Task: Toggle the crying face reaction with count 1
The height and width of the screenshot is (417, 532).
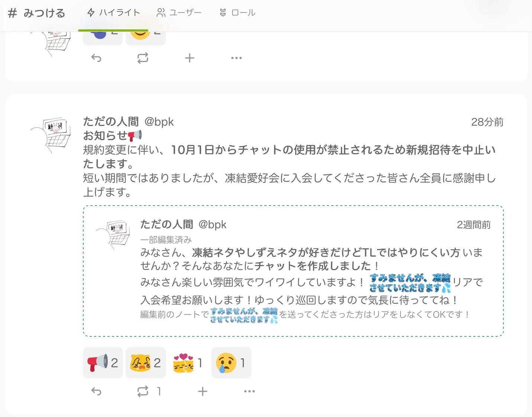Action: click(231, 363)
